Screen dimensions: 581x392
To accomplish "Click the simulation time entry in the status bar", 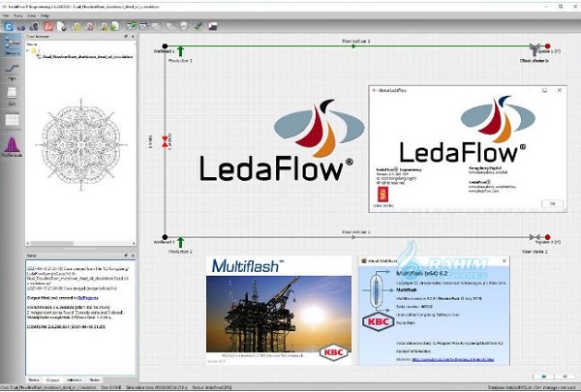I will [157, 387].
